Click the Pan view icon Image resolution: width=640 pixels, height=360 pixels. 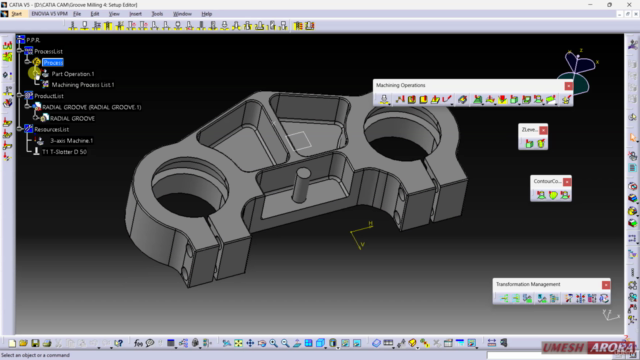(250, 343)
